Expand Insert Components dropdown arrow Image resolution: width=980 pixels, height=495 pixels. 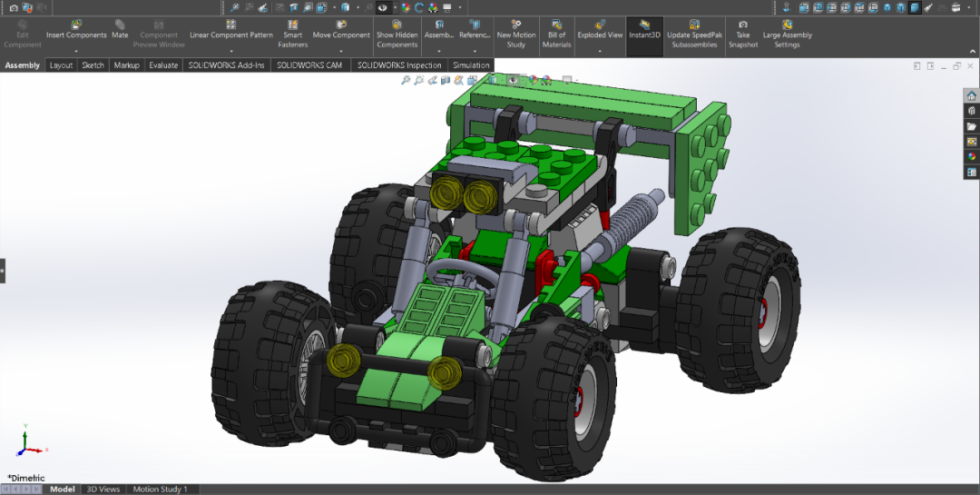(x=76, y=51)
